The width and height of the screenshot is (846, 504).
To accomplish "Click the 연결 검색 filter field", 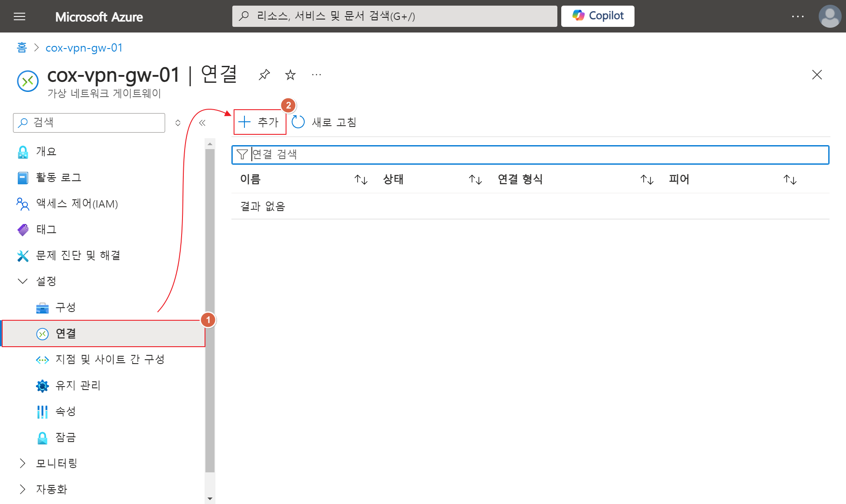I will [x=530, y=155].
